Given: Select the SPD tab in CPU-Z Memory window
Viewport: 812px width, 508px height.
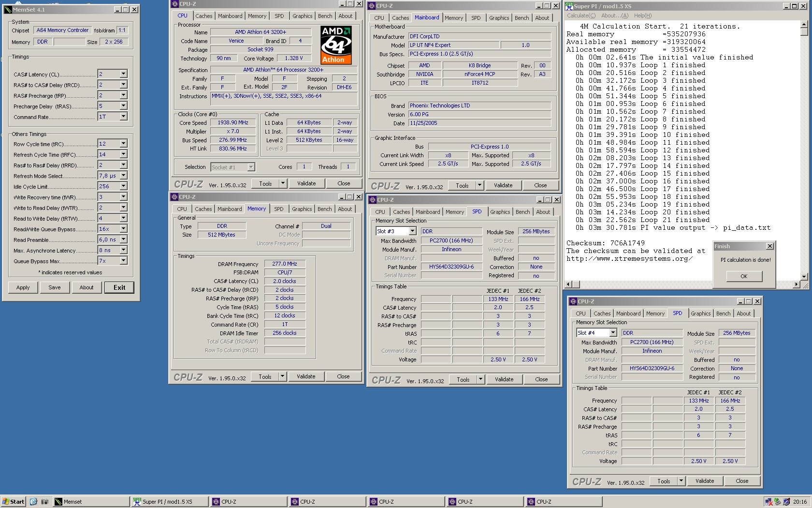Looking at the screenshot, I should pyautogui.click(x=279, y=209).
